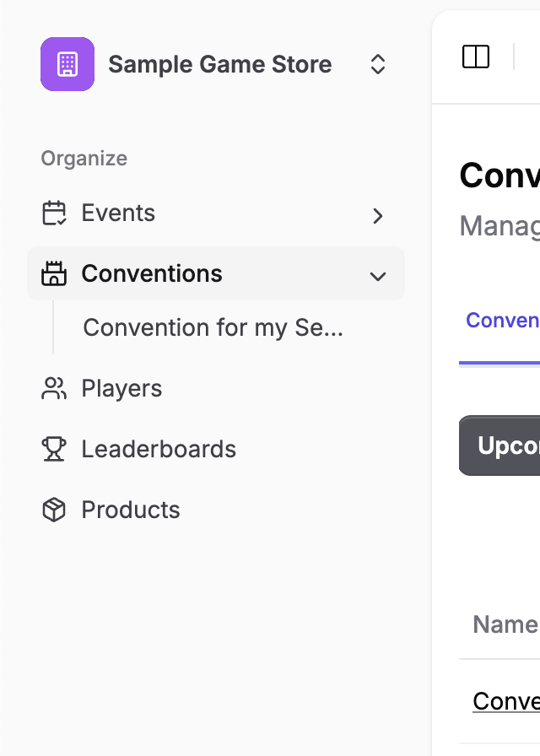Click the Players people icon
Screen dimensions: 540x756
coord(54,388)
